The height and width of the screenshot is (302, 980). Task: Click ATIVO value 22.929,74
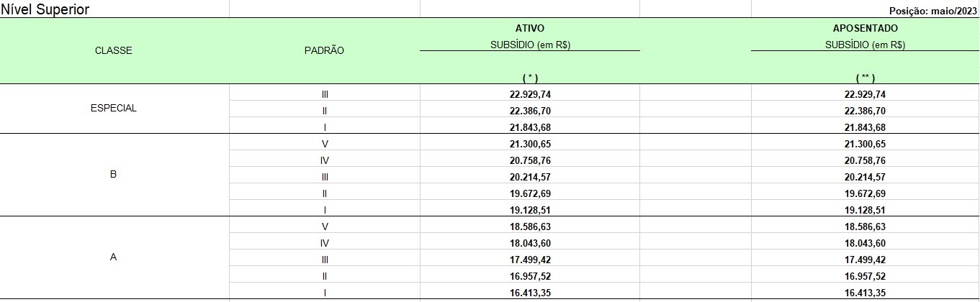pos(529,94)
